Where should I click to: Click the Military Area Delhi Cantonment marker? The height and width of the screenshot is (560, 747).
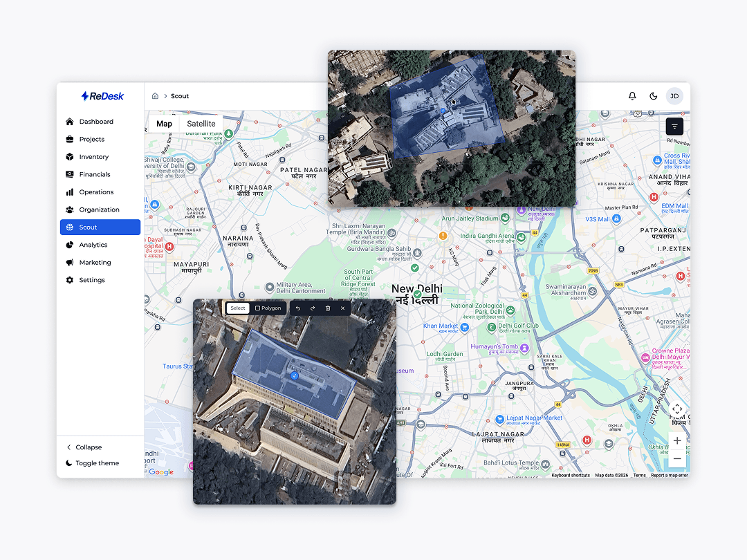[269, 287]
